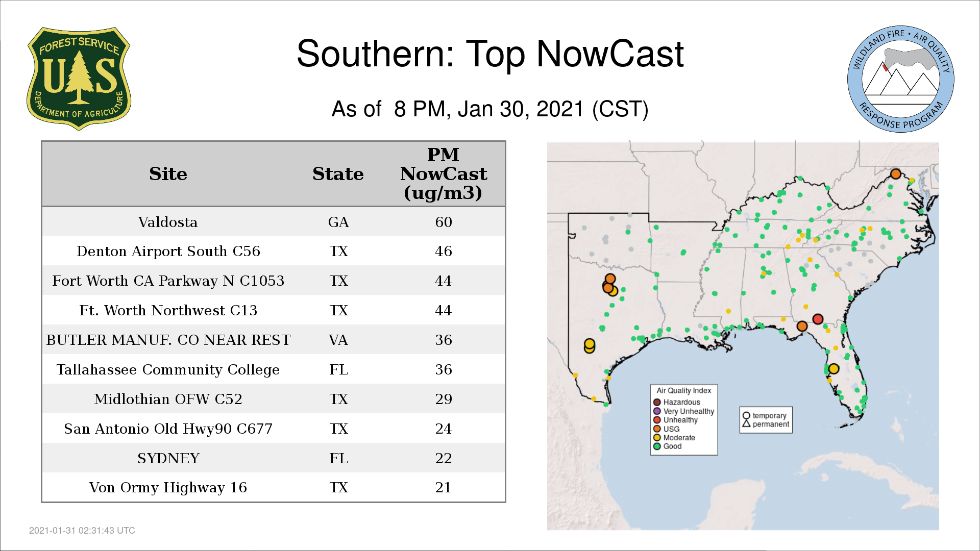Click the orange marker near Tallahassee
Image resolution: width=980 pixels, height=551 pixels.
coord(802,326)
